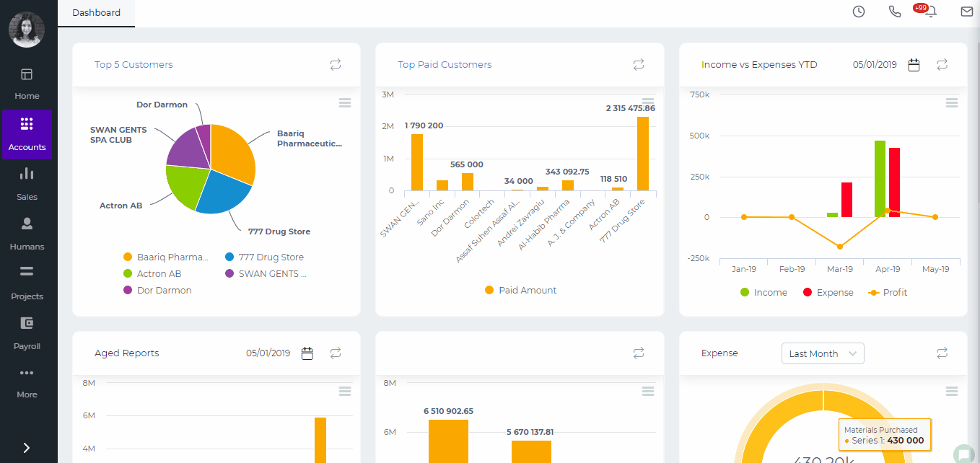Open the Top Paid Customers link
The height and width of the screenshot is (463, 980).
click(x=445, y=65)
